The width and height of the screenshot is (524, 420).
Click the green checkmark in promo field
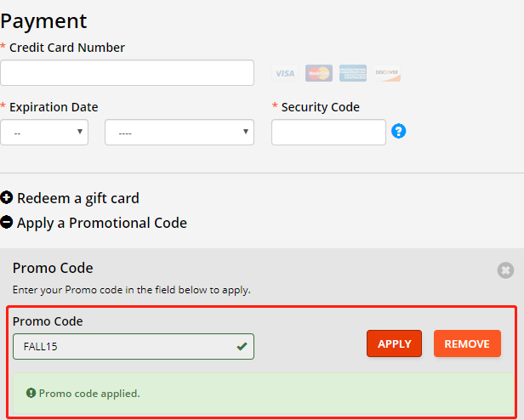coord(242,347)
